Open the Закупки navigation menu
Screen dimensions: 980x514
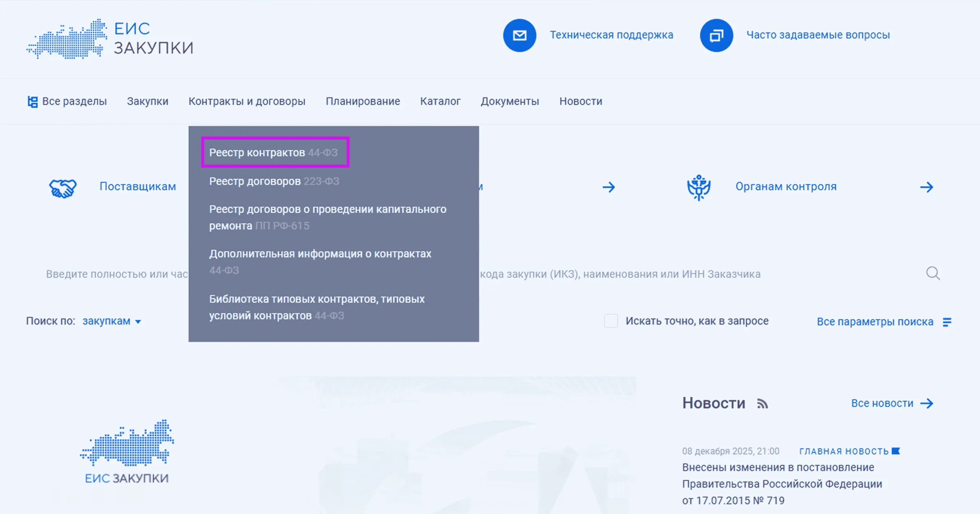(x=147, y=102)
